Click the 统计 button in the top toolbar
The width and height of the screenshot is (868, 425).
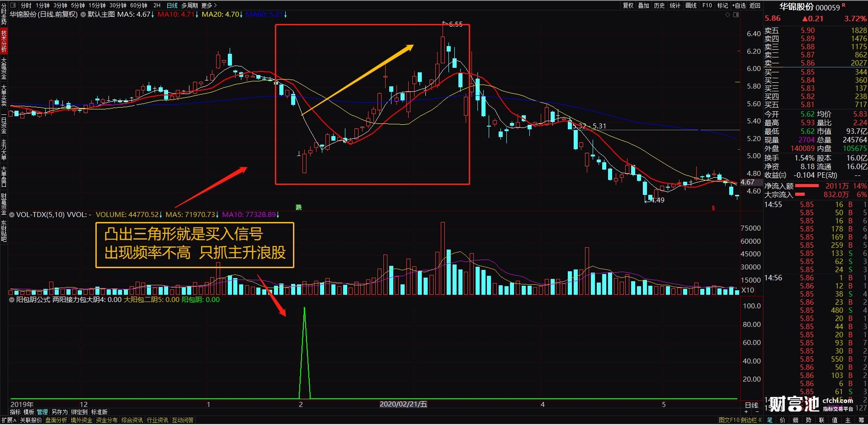675,5
